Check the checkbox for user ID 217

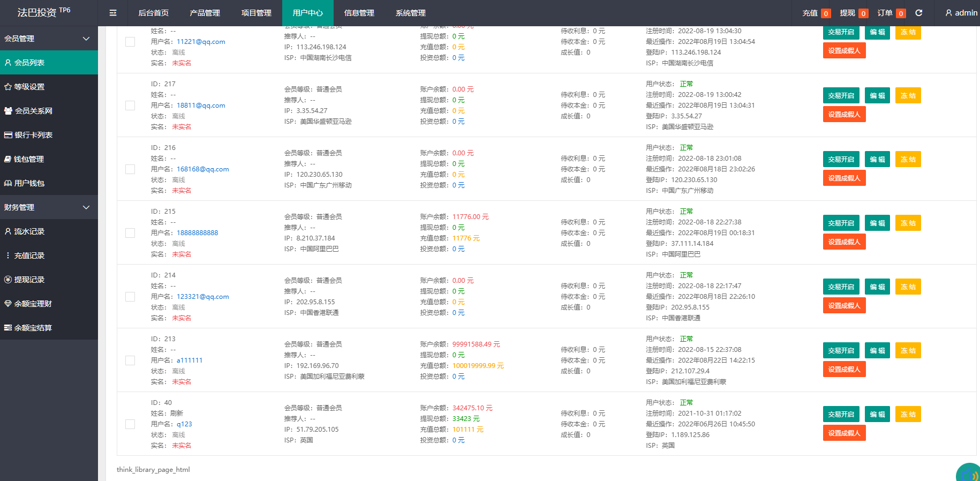(130, 106)
